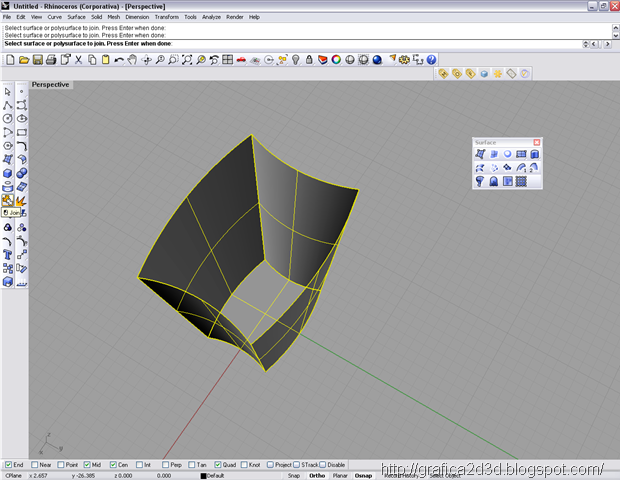Select the Rectangle tool
Screen dimensions: 620x480
click(22, 132)
